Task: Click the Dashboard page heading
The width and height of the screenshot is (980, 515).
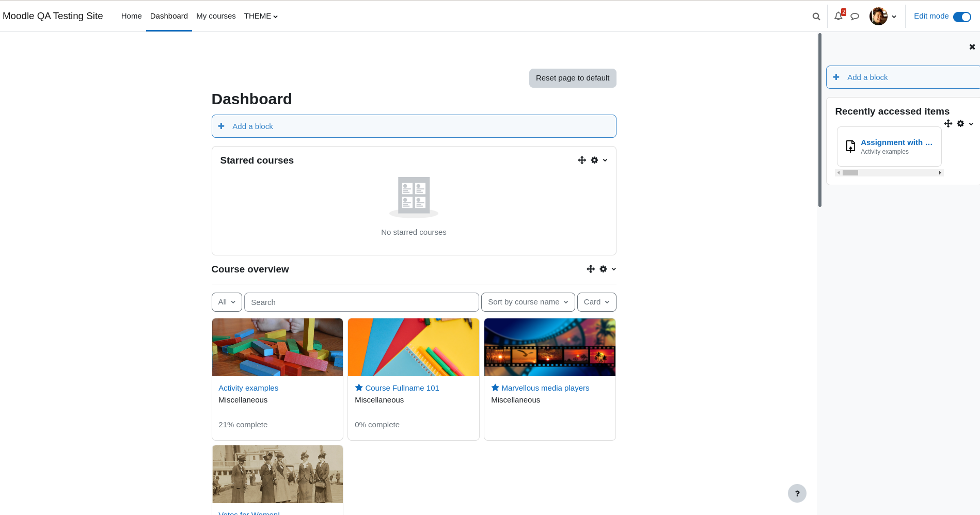Action: pos(251,99)
